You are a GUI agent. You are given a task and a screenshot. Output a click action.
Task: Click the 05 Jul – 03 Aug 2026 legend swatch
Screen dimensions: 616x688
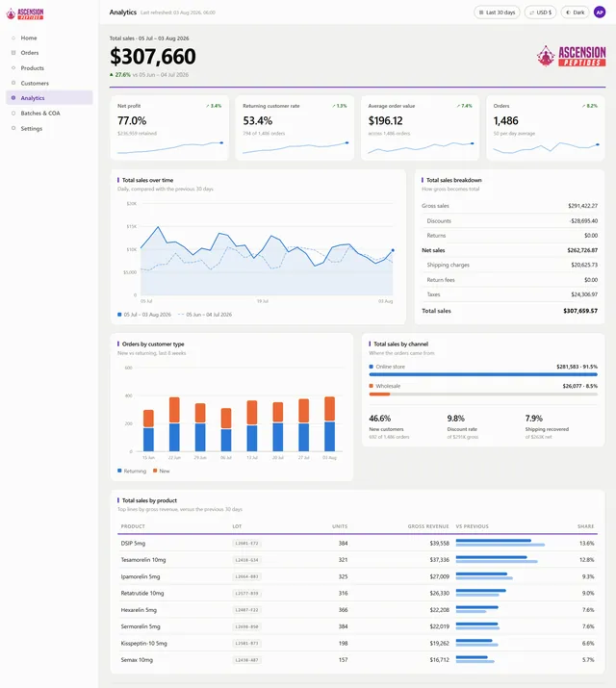(119, 315)
